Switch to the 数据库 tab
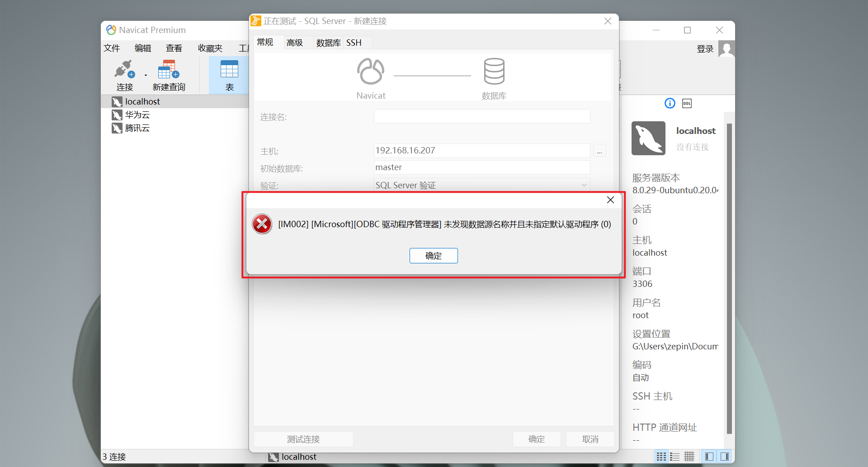The height and width of the screenshot is (467, 868). tap(328, 43)
